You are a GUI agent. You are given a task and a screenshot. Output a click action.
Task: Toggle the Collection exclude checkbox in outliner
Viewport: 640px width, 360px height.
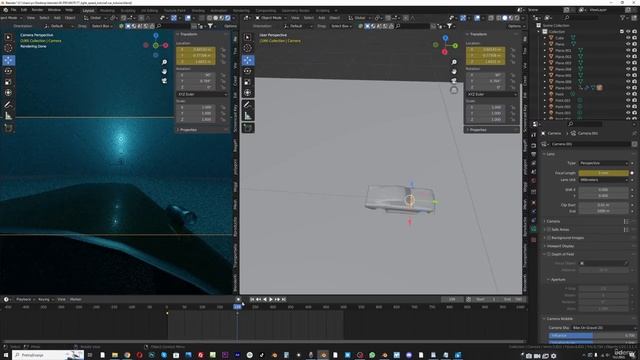[x=622, y=31]
